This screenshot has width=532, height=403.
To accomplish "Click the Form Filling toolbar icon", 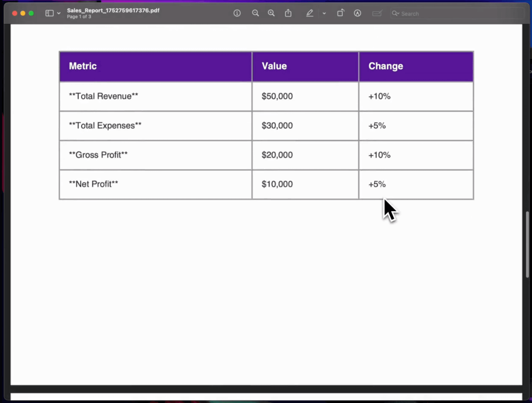I will click(377, 13).
